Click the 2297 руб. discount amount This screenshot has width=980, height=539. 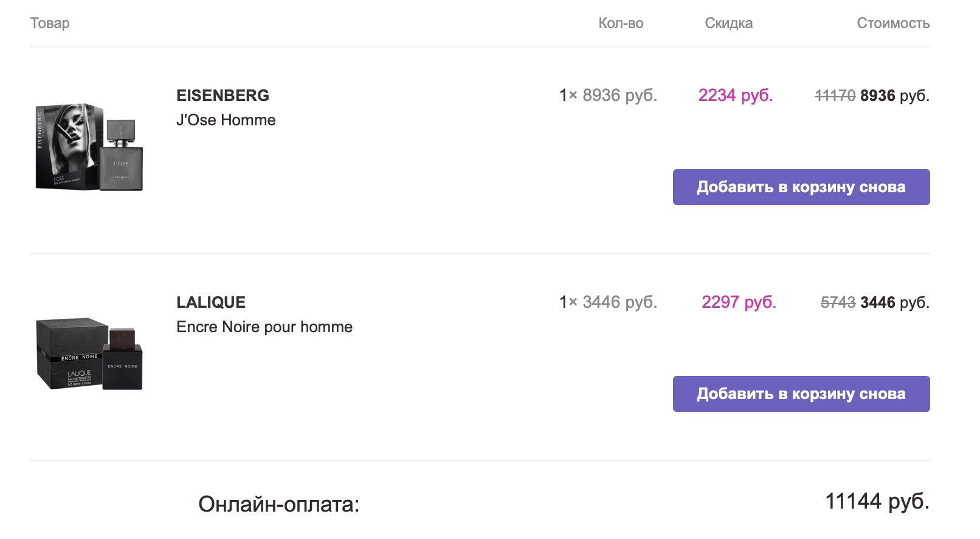739,302
